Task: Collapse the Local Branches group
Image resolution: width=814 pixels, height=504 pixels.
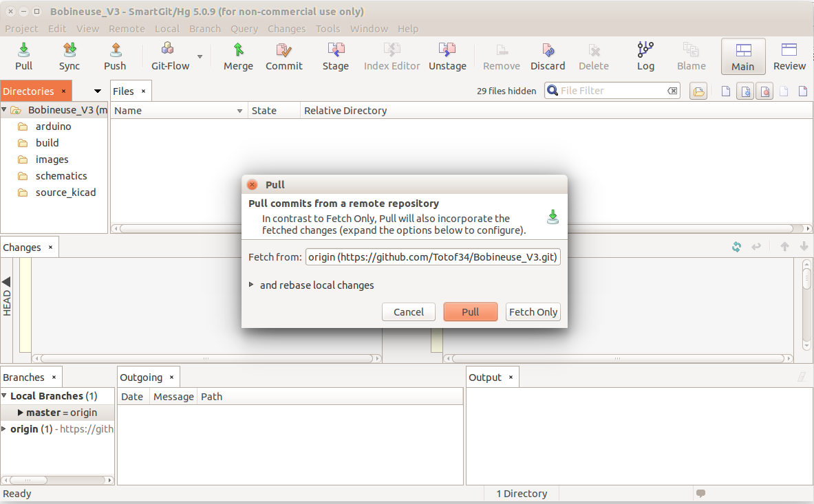Action: click(4, 395)
